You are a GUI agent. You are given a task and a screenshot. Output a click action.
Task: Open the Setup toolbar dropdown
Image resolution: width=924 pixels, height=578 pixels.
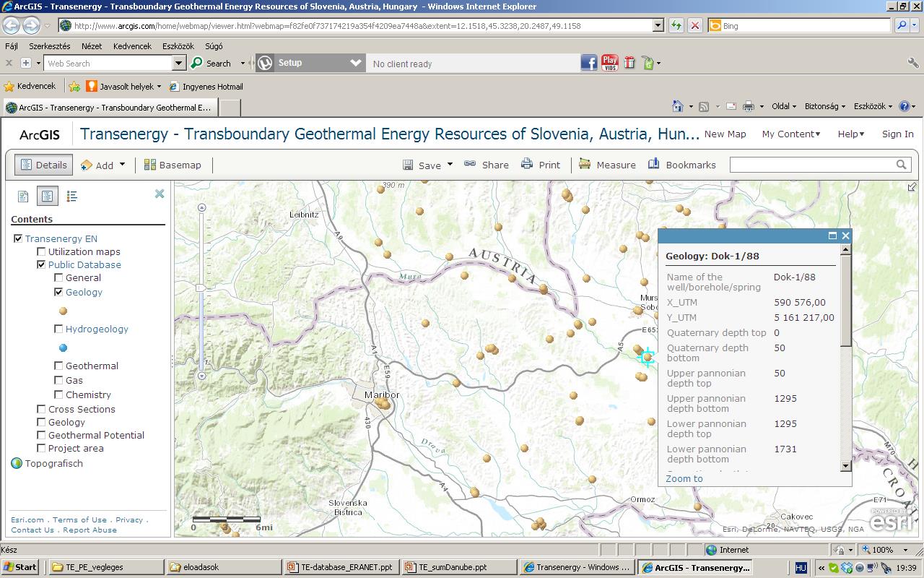pyautogui.click(x=355, y=63)
